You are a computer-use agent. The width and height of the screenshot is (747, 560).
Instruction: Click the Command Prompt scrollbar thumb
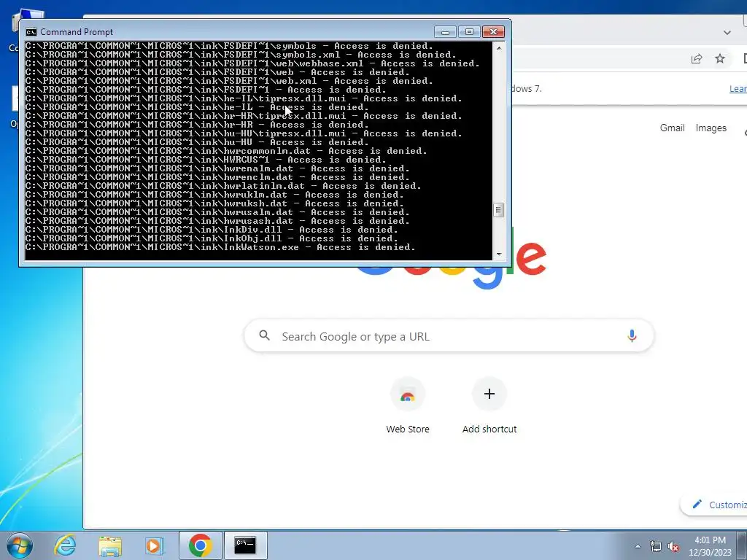pyautogui.click(x=499, y=210)
